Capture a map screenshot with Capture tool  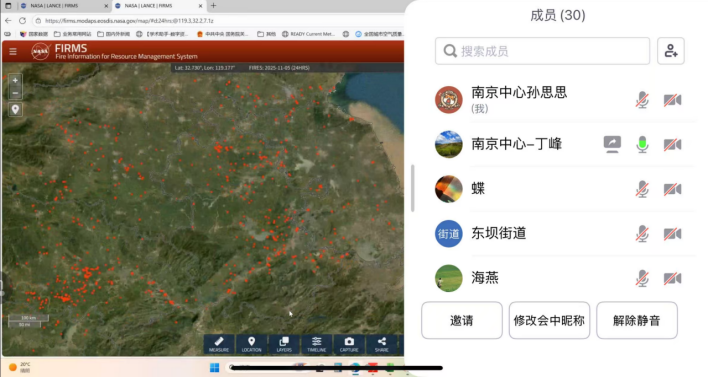click(x=349, y=344)
